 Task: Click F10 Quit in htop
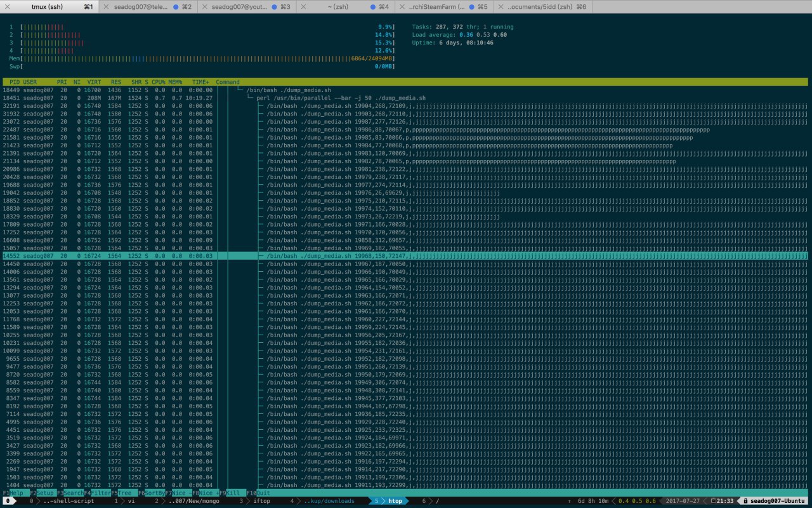pos(259,493)
